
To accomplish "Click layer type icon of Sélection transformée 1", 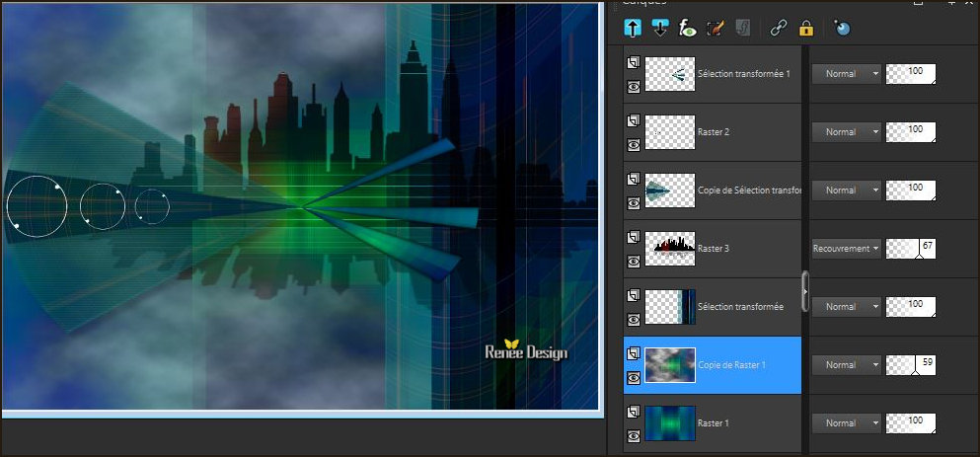I will tap(634, 62).
